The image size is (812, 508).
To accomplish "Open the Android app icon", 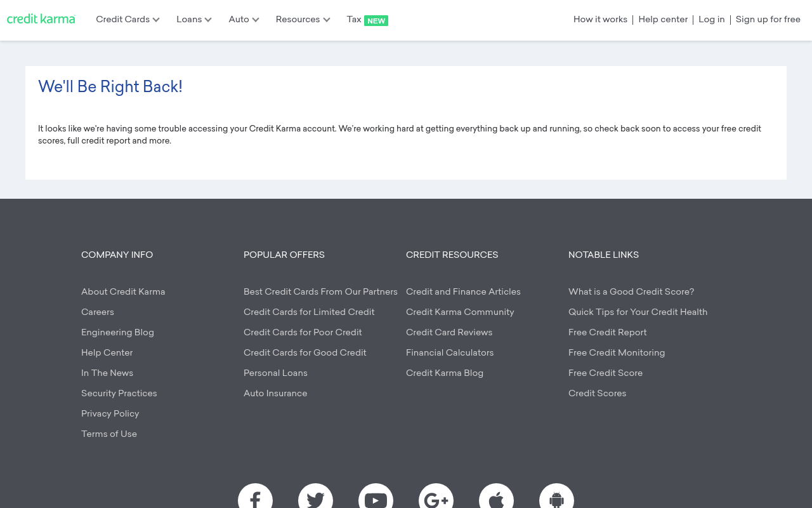I will [x=556, y=496].
